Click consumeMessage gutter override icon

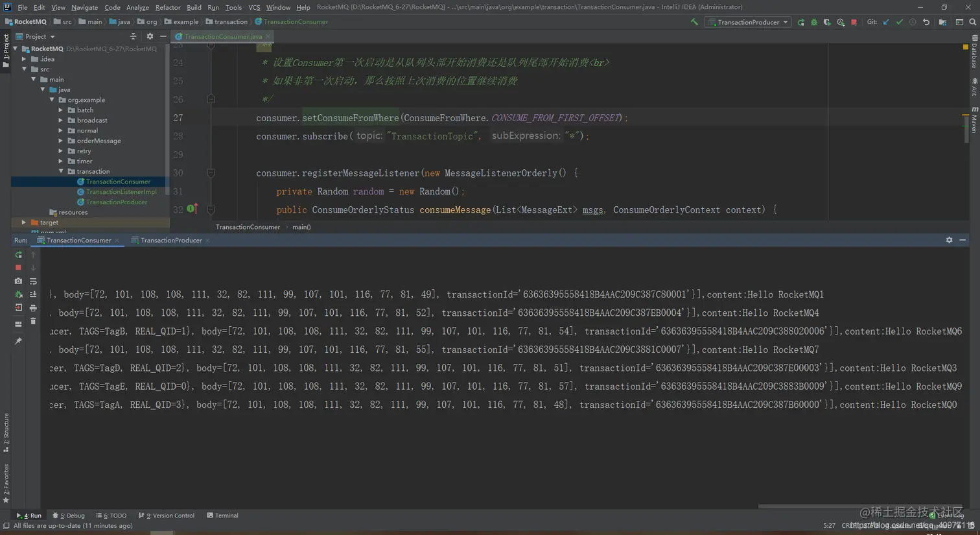[x=192, y=209]
